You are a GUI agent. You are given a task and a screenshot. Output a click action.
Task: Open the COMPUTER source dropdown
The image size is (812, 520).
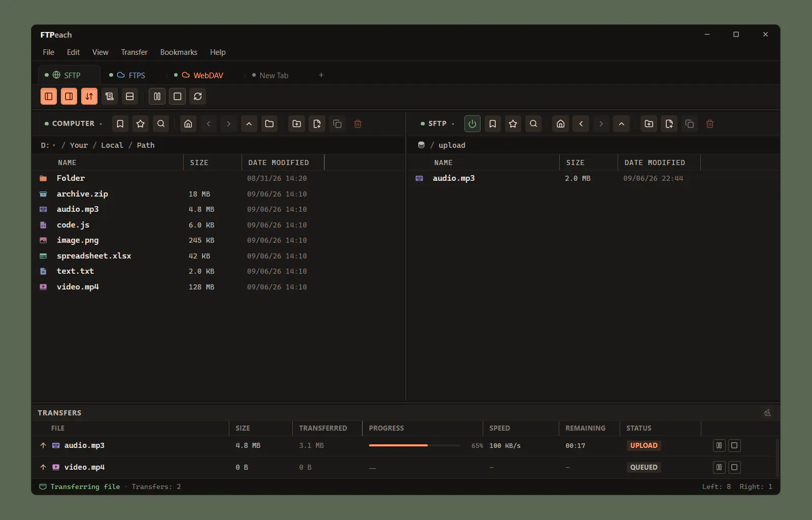pyautogui.click(x=74, y=124)
